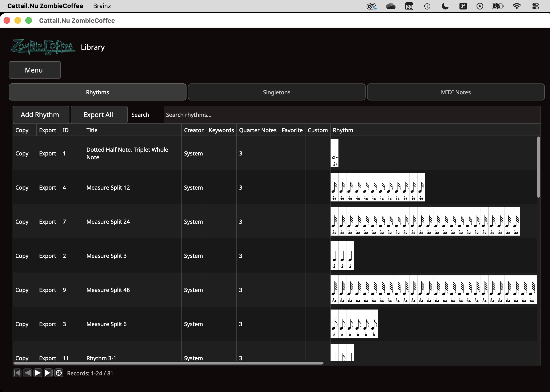The image size is (550, 392).
Task: Export the Dotted Half Note rhythm
Action: pos(48,154)
